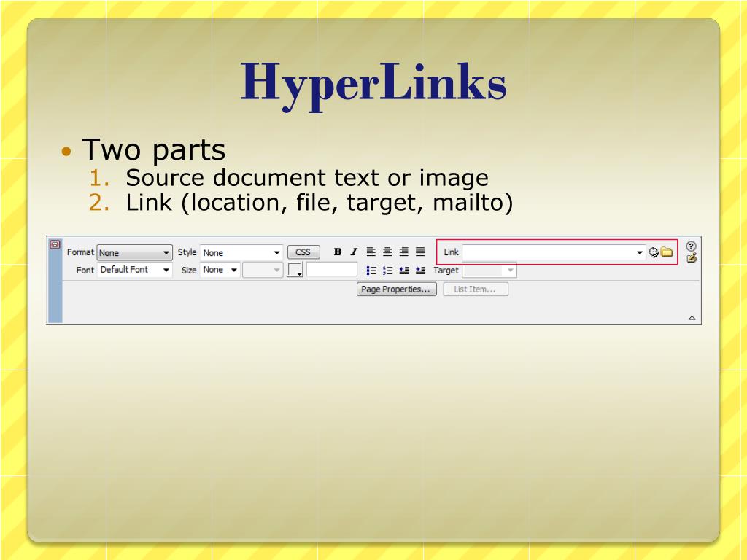This screenshot has height=560, width=747.
Task: Click the text color hex input field
Action: [x=332, y=270]
